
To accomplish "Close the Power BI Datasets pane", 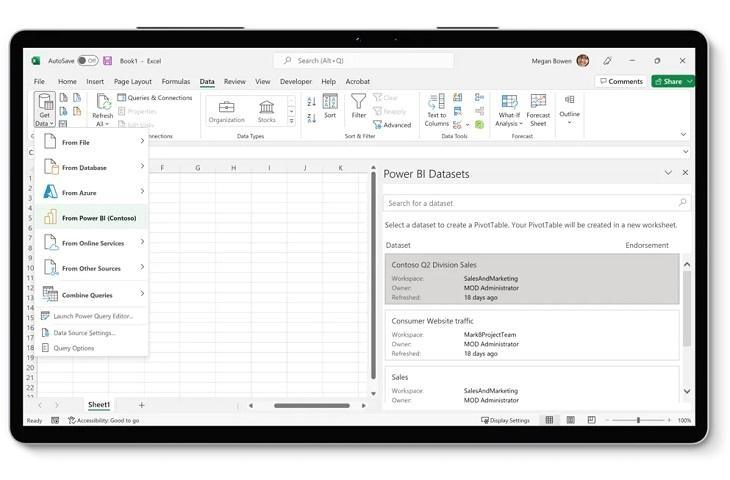I will 685,173.
